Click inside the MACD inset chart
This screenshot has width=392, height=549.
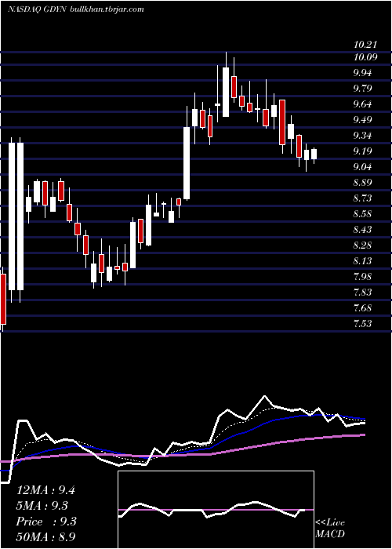click(x=216, y=510)
